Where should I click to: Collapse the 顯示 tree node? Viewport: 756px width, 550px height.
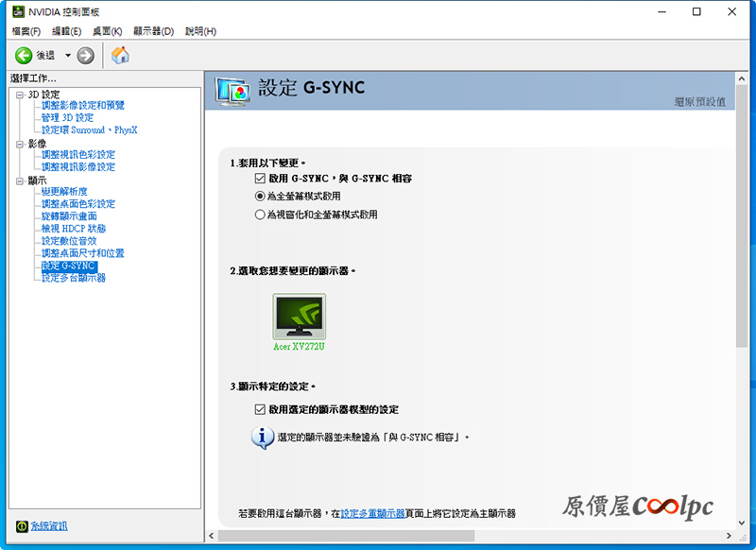(20, 181)
